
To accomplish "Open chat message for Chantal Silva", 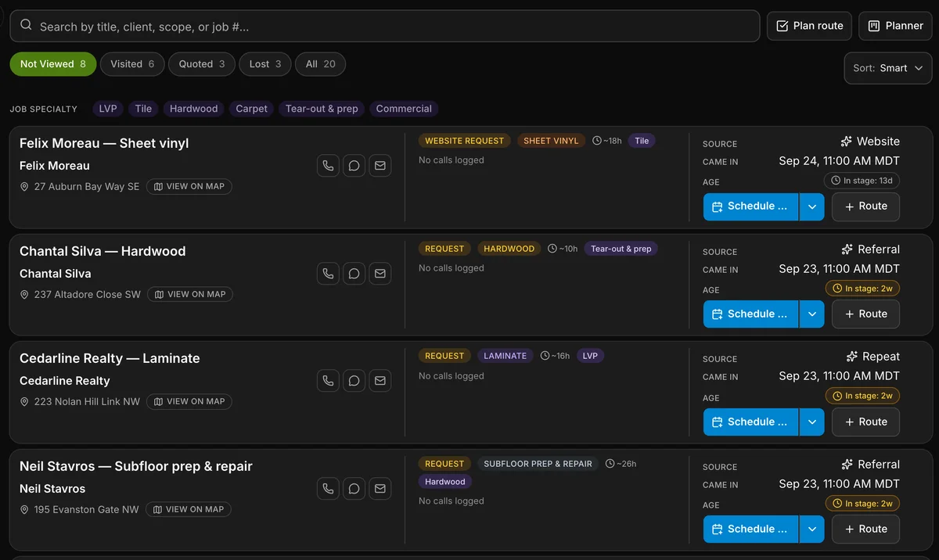I will [x=354, y=274].
